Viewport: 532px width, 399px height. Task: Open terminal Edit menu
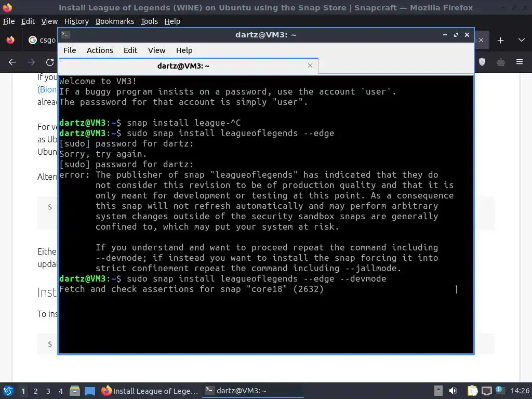point(130,50)
